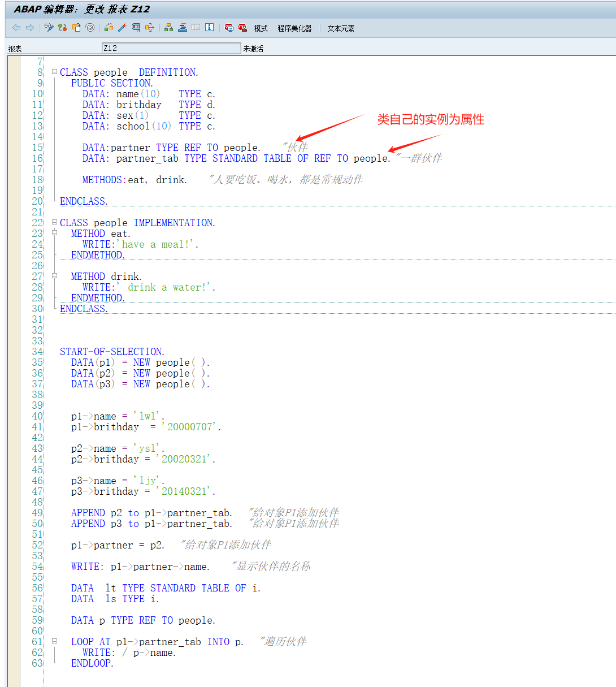This screenshot has height=687, width=616.
Task: Click the 未激活 status text
Action: click(x=253, y=49)
